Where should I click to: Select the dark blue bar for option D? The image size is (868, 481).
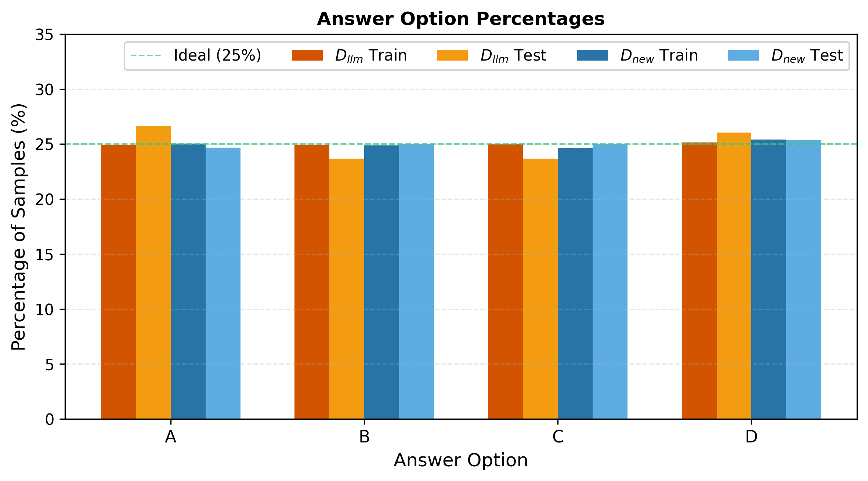pyautogui.click(x=768, y=279)
